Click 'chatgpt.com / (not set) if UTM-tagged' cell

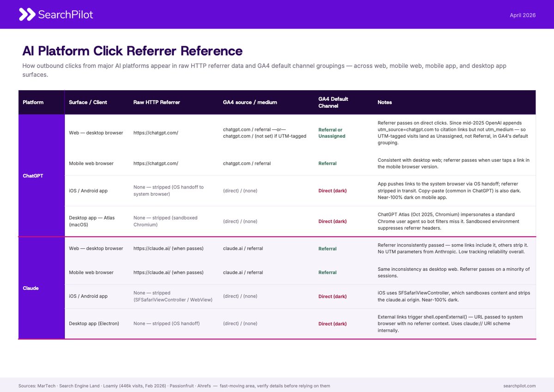[x=265, y=133]
